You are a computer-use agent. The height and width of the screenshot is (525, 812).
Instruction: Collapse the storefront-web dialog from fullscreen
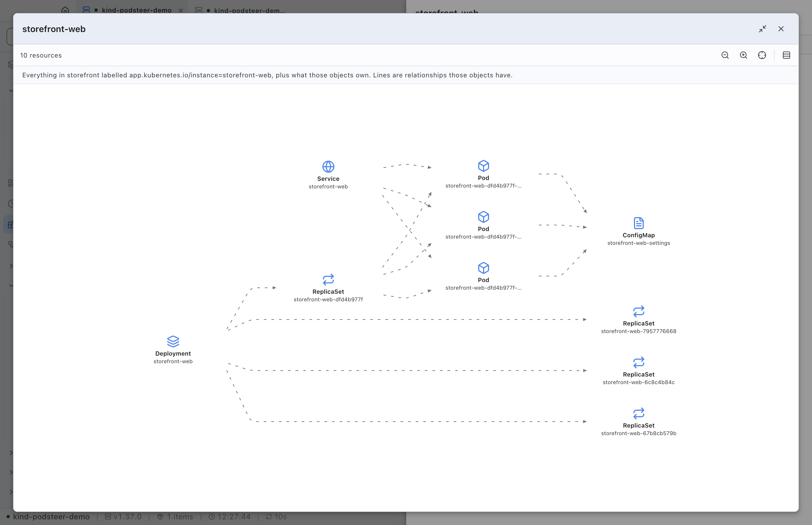coord(763,29)
